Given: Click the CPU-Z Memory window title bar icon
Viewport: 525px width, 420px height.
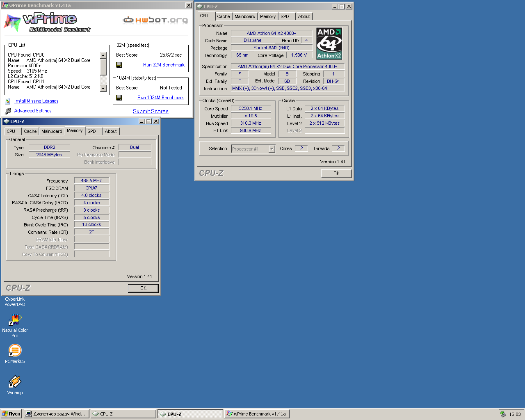Looking at the screenshot, I should (7, 121).
